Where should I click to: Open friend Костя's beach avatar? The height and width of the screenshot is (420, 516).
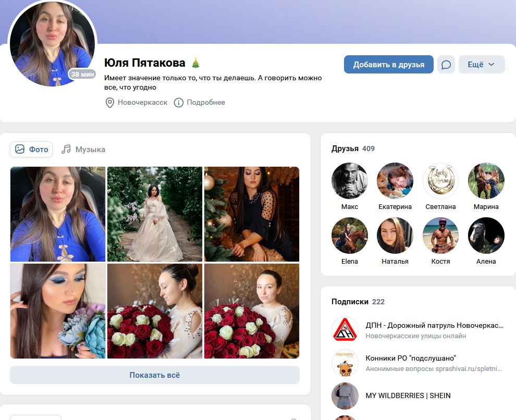coord(440,235)
